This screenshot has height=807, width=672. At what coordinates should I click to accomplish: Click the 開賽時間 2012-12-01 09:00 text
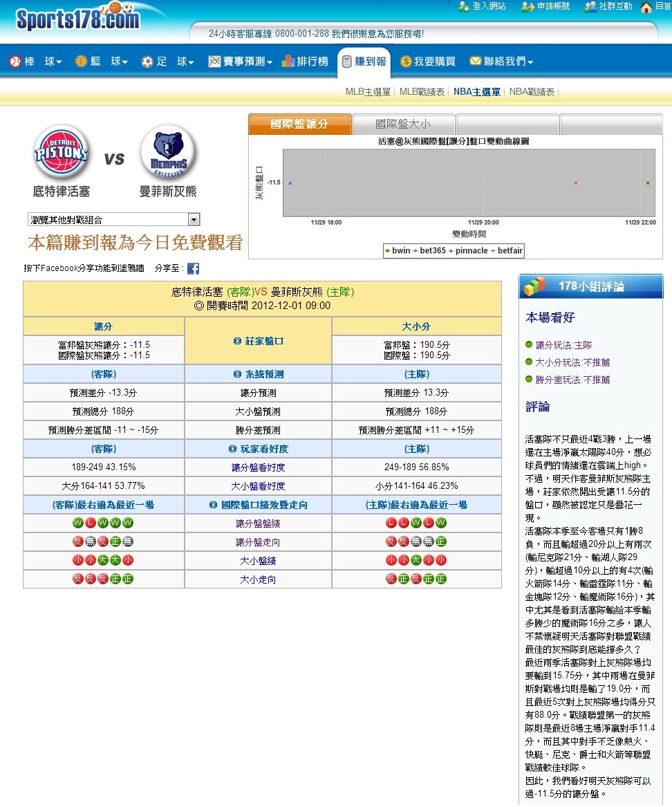click(x=263, y=306)
